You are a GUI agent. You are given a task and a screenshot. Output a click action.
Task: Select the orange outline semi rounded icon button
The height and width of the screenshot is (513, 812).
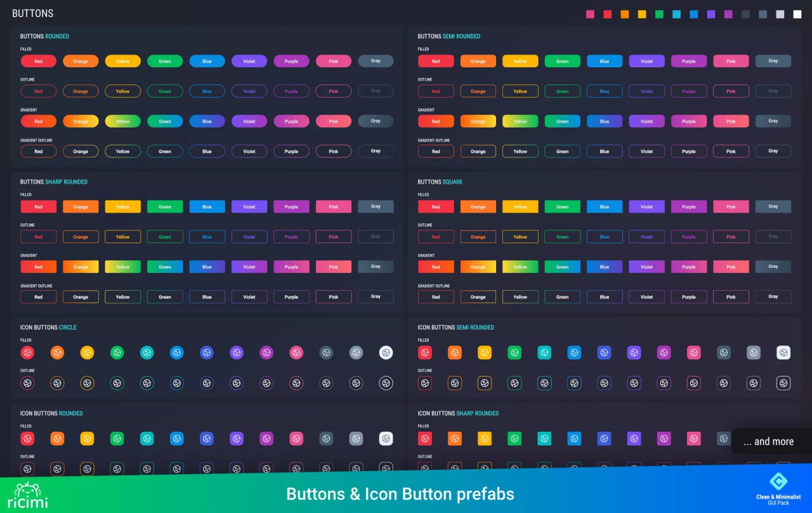click(455, 383)
